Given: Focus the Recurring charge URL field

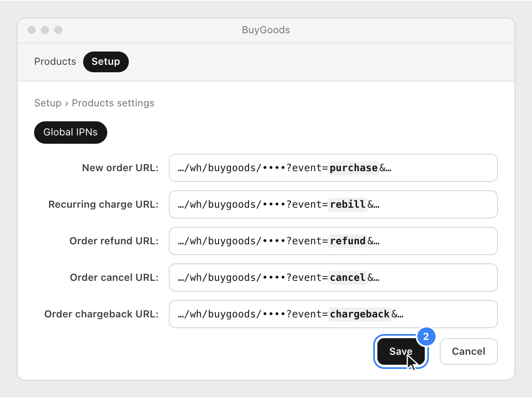Looking at the screenshot, I should click(x=333, y=204).
